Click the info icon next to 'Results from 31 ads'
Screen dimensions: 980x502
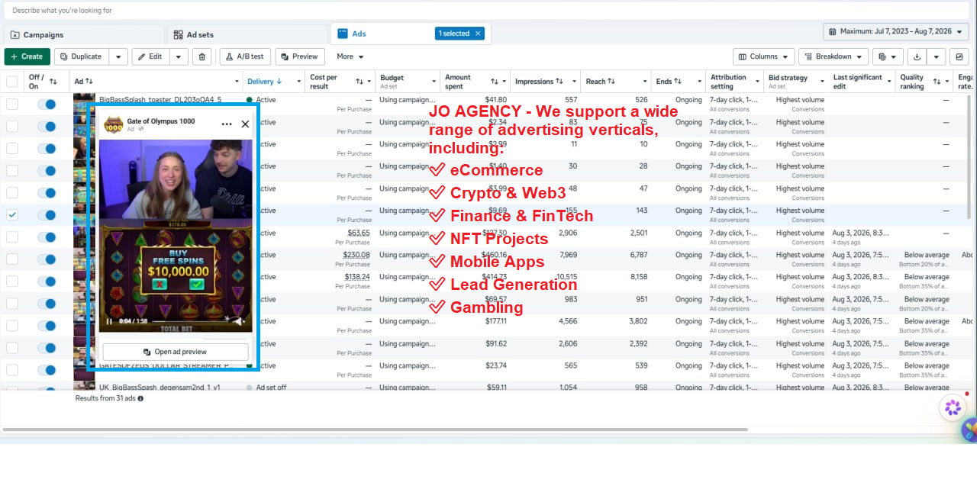[140, 398]
